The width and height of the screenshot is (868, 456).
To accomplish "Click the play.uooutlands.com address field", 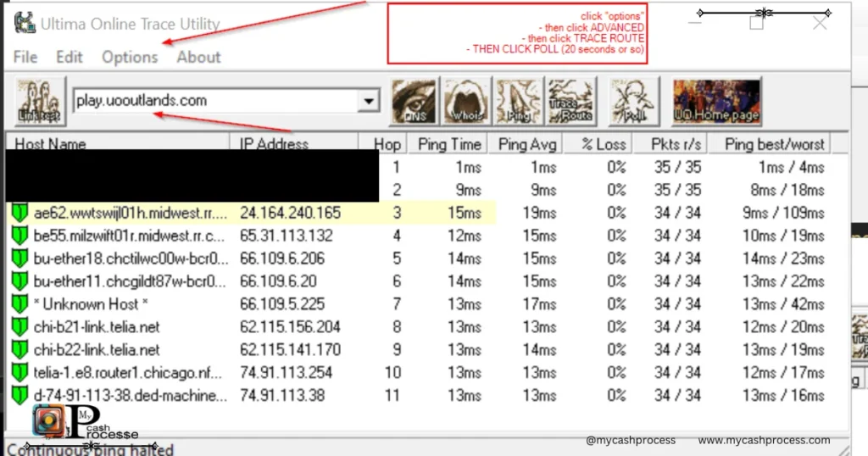I will coord(216,101).
